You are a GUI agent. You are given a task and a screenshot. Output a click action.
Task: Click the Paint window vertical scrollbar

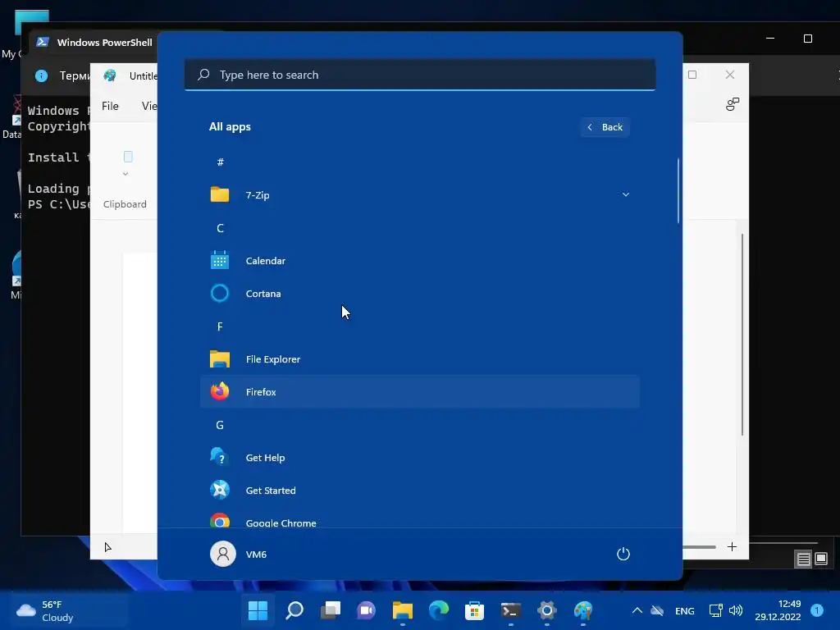coord(742,335)
